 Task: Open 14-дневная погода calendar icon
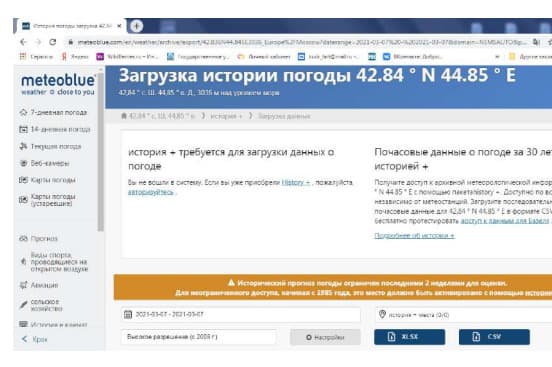click(23, 129)
